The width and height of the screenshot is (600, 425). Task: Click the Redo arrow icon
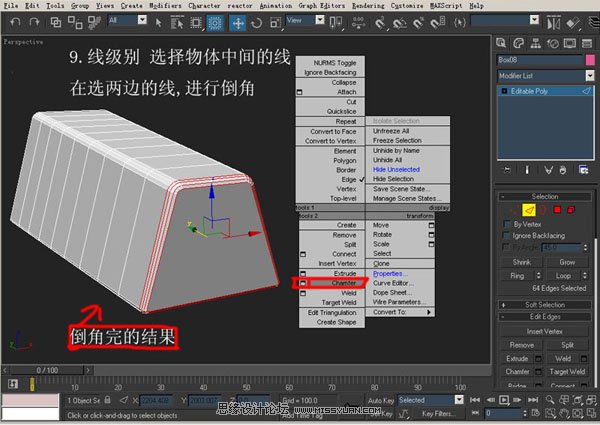[34, 23]
